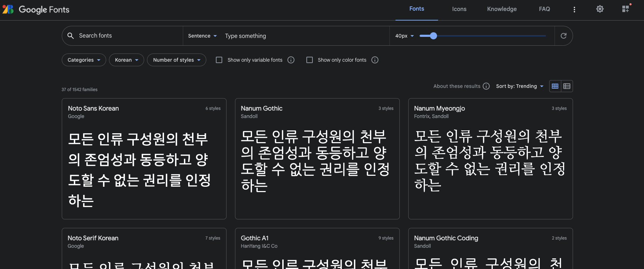Open the Sentence preview type dropdown
Screen dimensions: 644x269
point(202,36)
